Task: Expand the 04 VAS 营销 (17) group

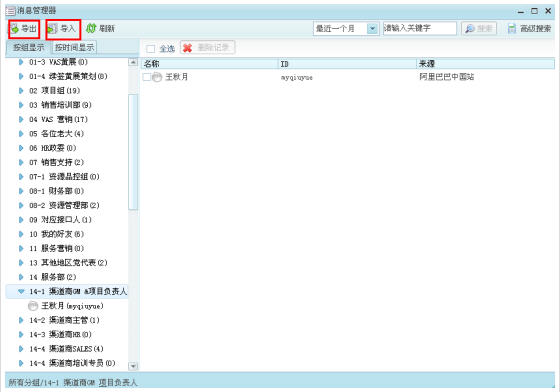Action: (x=21, y=119)
